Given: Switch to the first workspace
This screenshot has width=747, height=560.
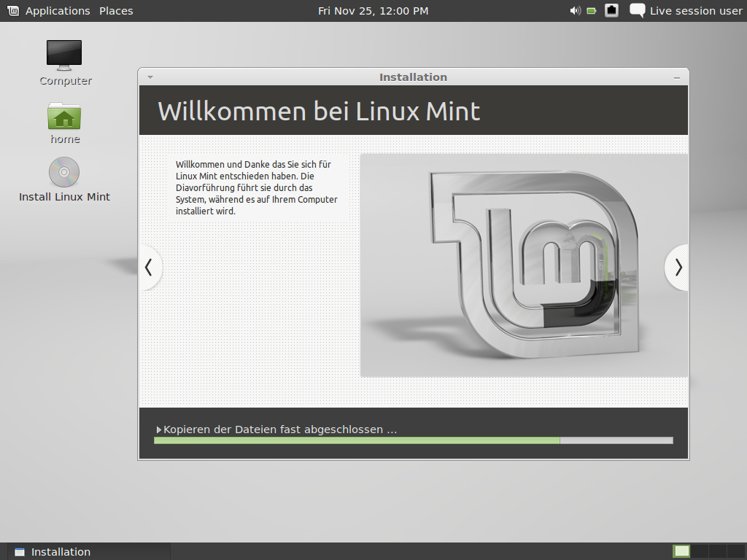Looking at the screenshot, I should click(x=681, y=551).
